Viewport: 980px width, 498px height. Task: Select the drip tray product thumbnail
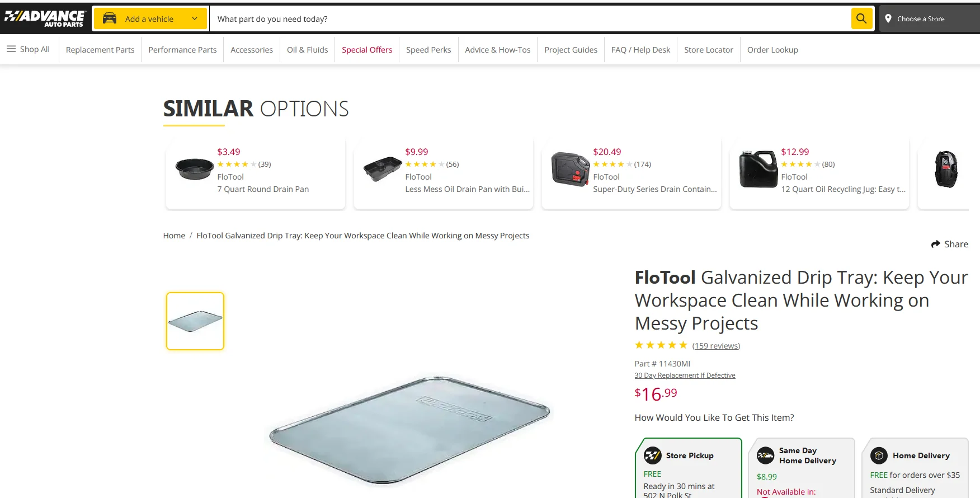pos(195,321)
